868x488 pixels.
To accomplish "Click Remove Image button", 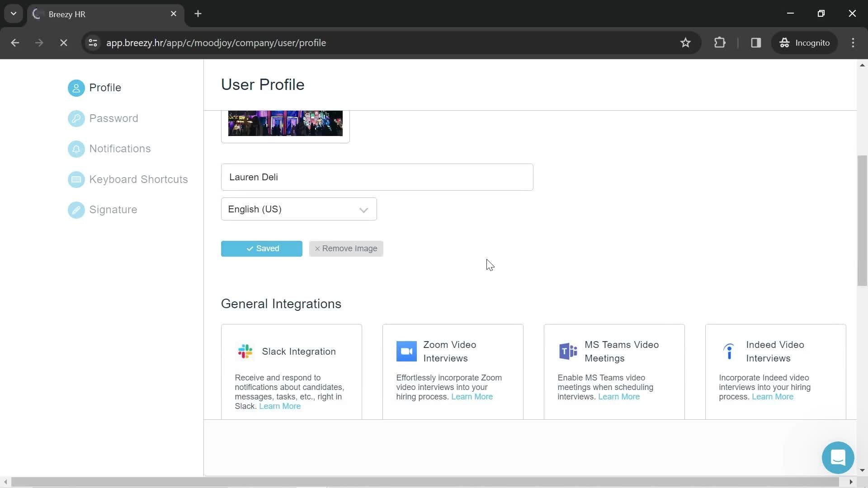I will (346, 249).
